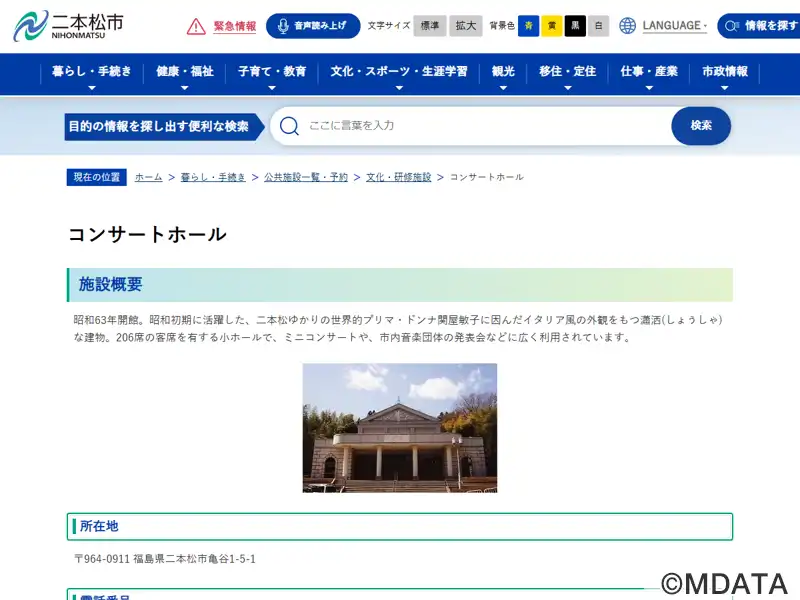Switch background color to black 黒
The width and height of the screenshot is (800, 600).
coord(575,26)
